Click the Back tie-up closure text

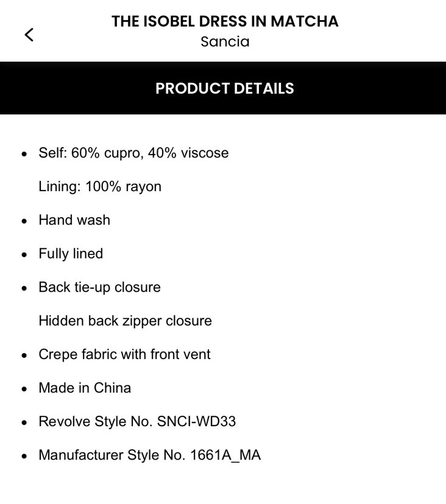click(x=99, y=287)
